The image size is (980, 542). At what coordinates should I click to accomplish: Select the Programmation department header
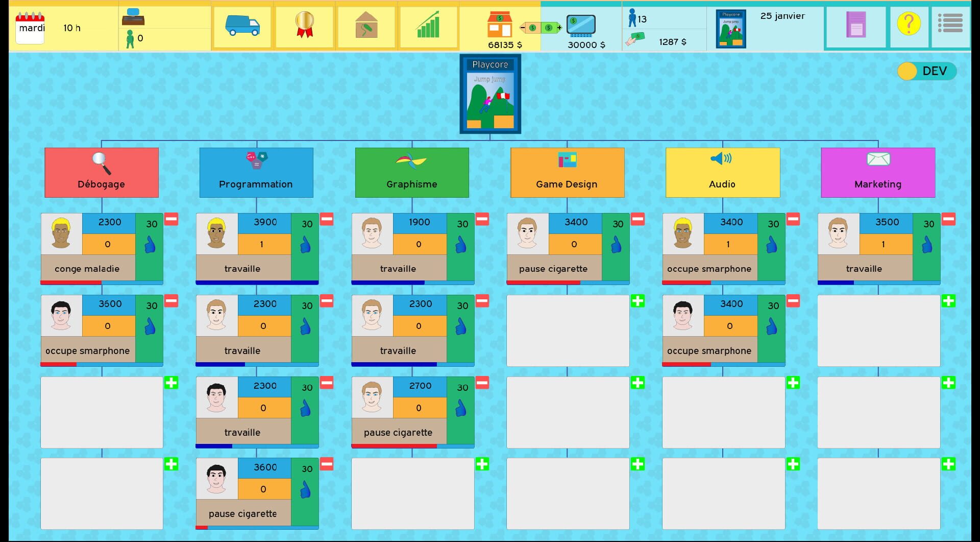[x=256, y=173]
